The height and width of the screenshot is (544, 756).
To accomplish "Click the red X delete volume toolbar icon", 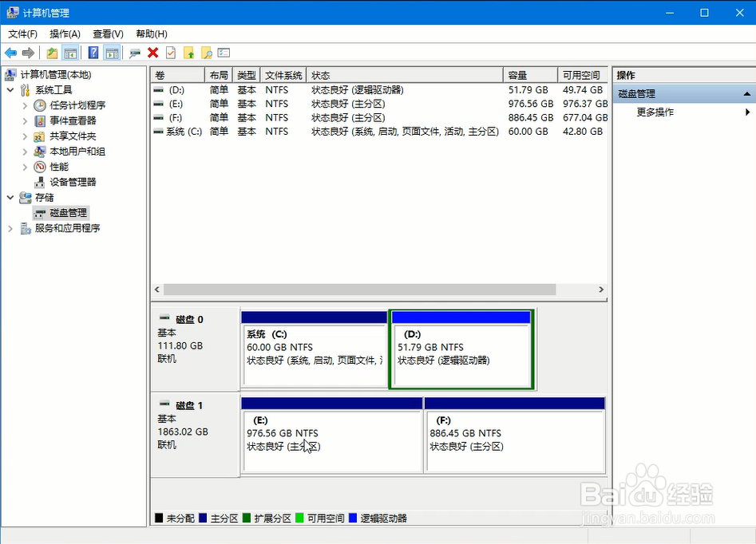I will point(152,53).
